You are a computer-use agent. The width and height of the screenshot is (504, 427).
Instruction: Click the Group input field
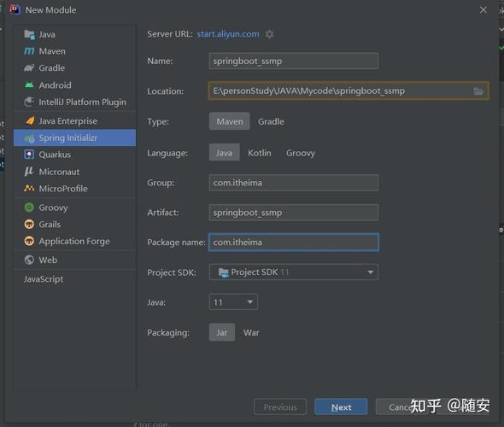[294, 183]
